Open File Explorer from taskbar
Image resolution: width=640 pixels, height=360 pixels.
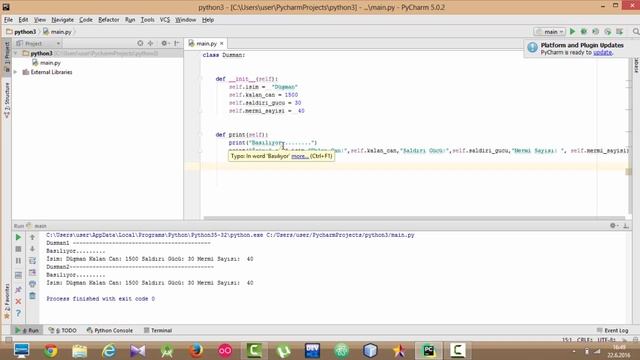[x=80, y=351]
